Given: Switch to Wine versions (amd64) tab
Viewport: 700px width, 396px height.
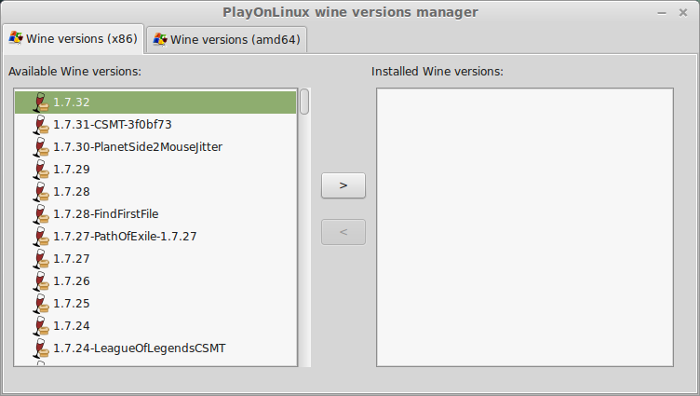Looking at the screenshot, I should point(227,40).
